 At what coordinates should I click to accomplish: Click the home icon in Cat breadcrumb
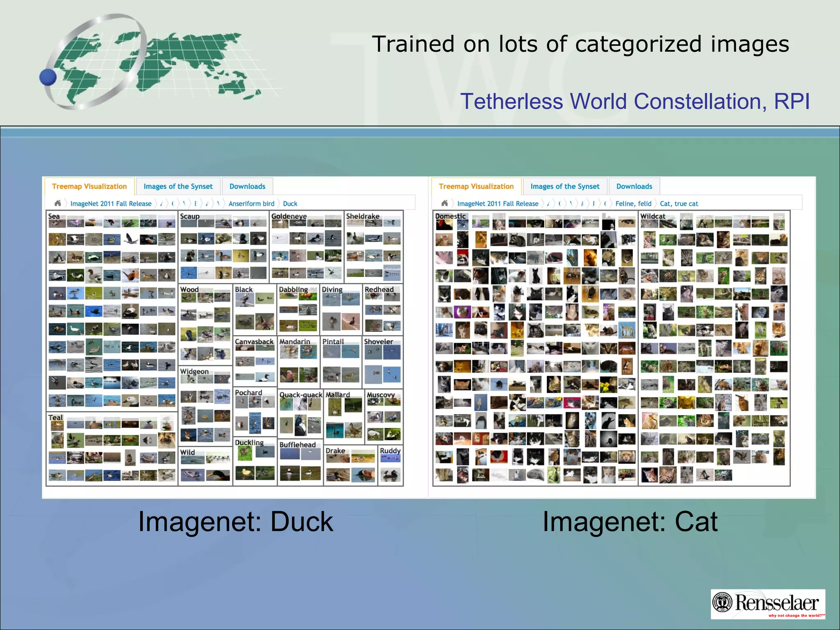[445, 203]
